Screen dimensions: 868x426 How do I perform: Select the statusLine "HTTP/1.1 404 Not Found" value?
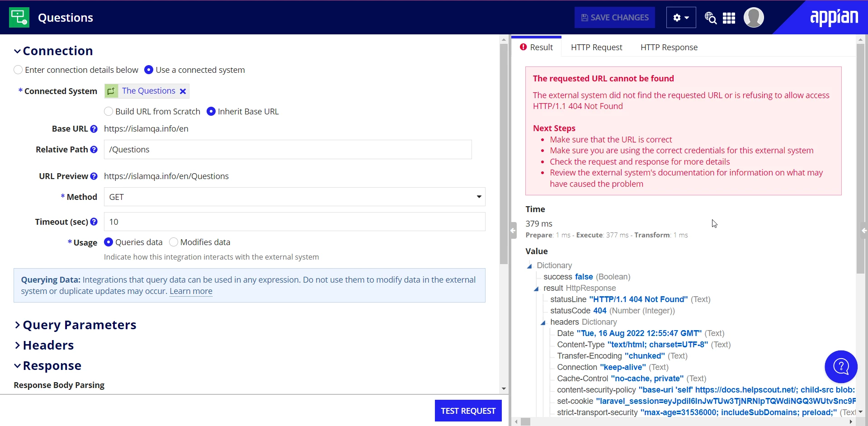click(x=638, y=299)
